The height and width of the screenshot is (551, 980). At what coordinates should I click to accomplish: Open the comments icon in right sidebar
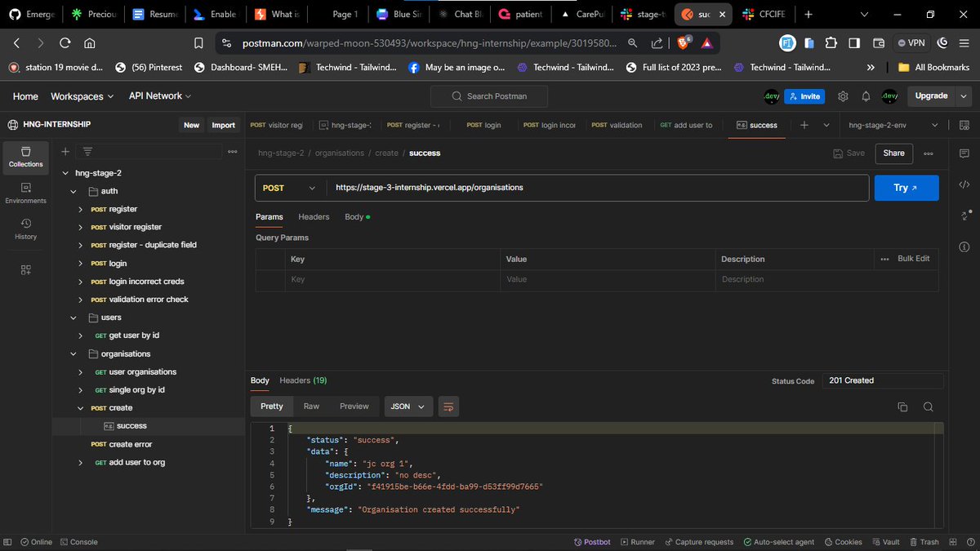tap(964, 153)
